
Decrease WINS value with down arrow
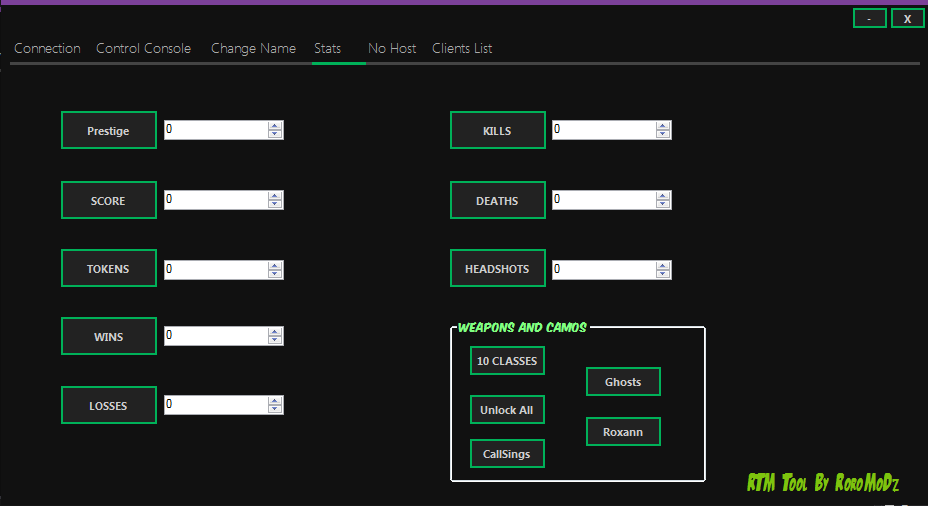(275, 340)
